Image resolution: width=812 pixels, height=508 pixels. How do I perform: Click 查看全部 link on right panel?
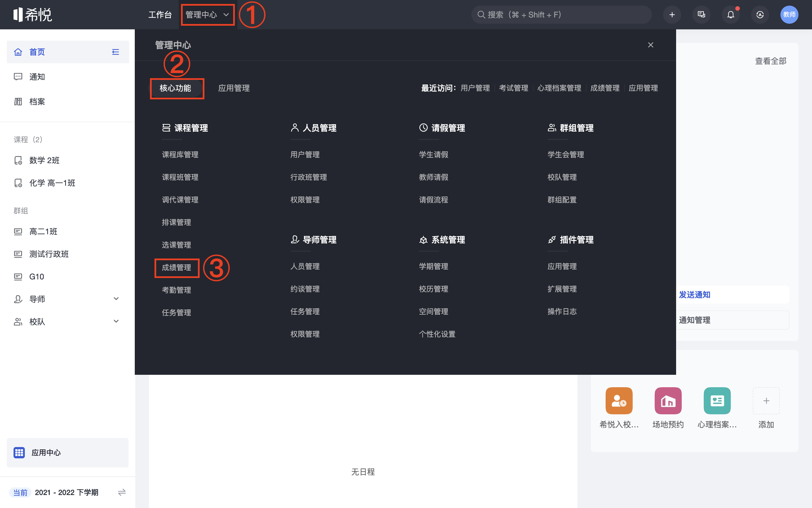click(x=771, y=61)
